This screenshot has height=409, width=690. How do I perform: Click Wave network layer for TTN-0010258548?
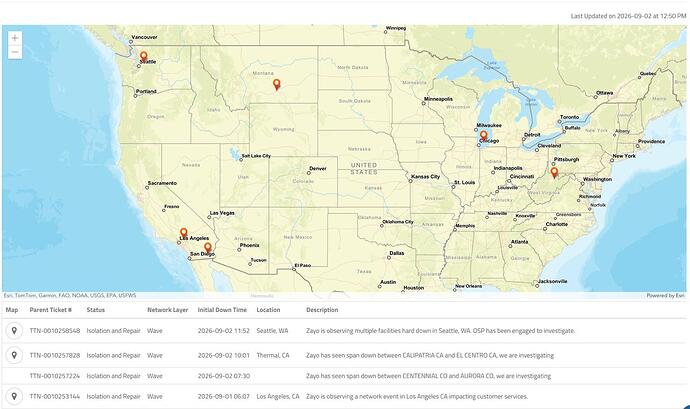point(155,331)
